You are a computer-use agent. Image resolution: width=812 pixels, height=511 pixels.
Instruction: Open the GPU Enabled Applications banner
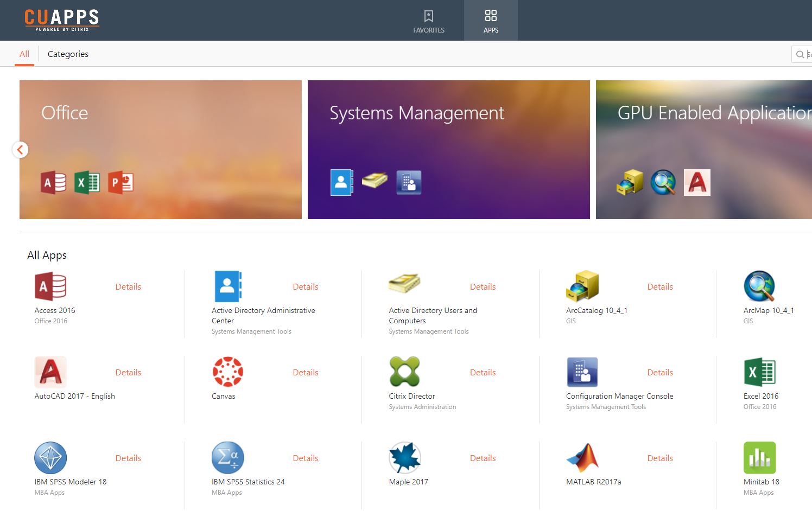pyautogui.click(x=704, y=150)
